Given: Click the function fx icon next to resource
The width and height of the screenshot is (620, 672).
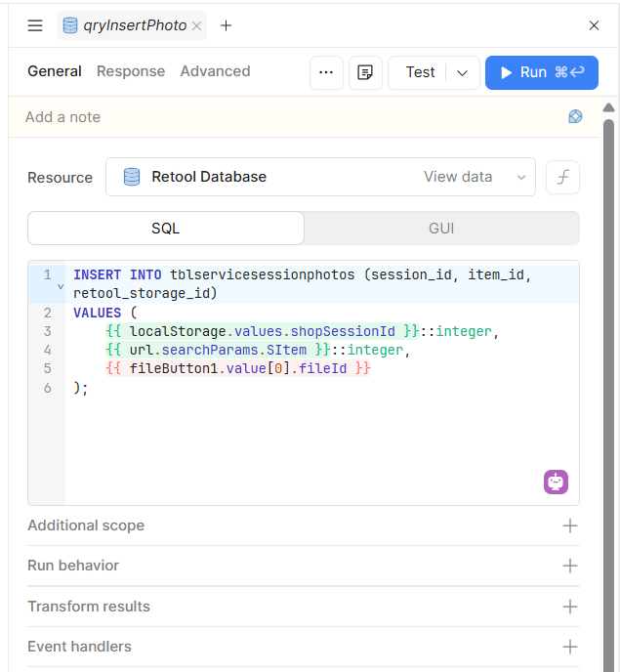Looking at the screenshot, I should coord(562,177).
